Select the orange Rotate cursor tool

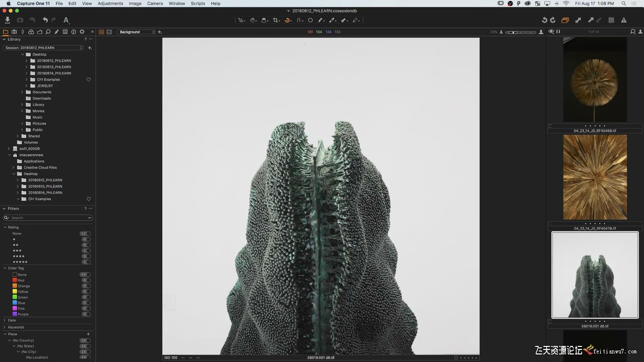[x=288, y=20]
